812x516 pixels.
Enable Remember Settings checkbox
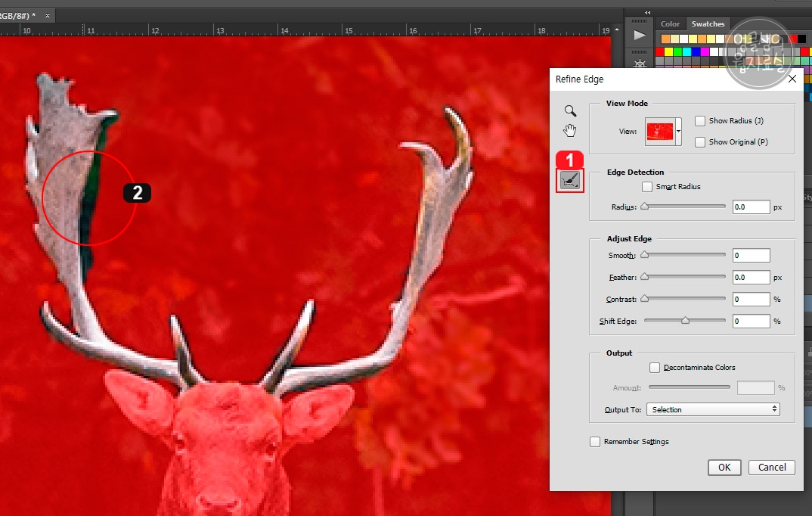tap(595, 441)
